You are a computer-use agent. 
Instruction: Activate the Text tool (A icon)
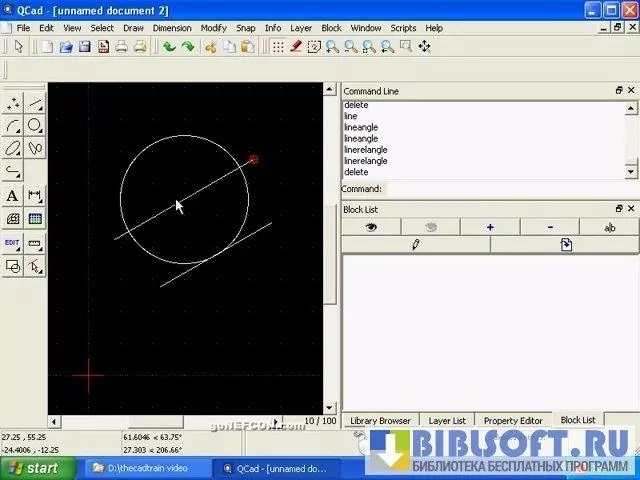[13, 196]
